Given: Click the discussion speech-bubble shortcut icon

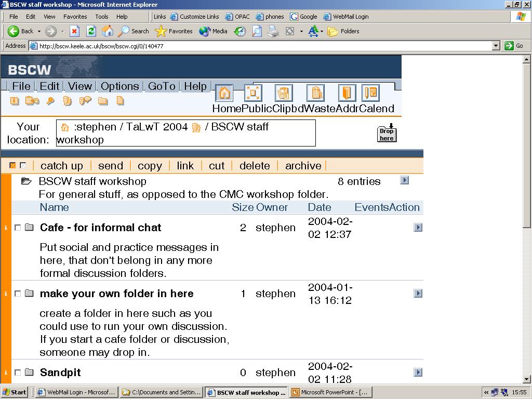Looking at the screenshot, I should coord(85,100).
